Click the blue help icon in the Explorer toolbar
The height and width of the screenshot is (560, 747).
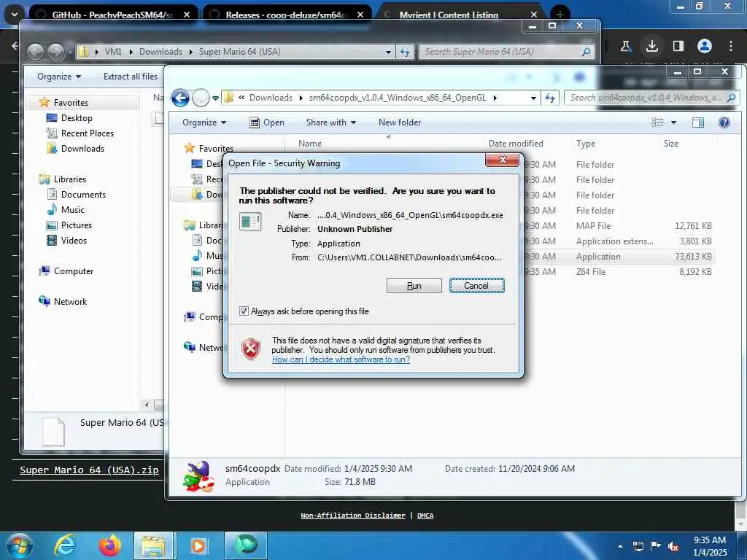pyautogui.click(x=724, y=122)
